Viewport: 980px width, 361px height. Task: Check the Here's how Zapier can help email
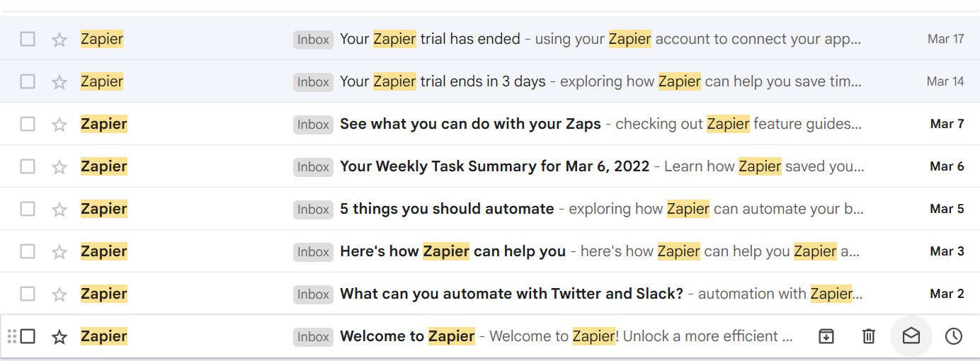28,251
